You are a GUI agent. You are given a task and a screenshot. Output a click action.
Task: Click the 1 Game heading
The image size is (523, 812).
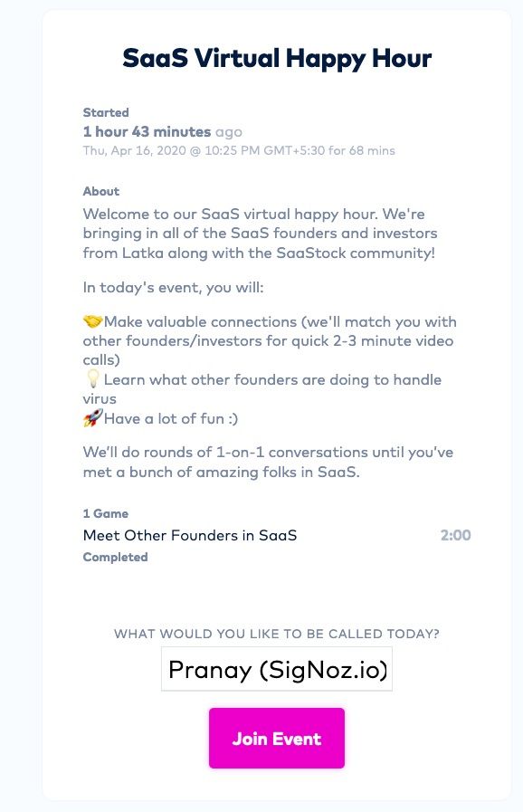pos(106,513)
